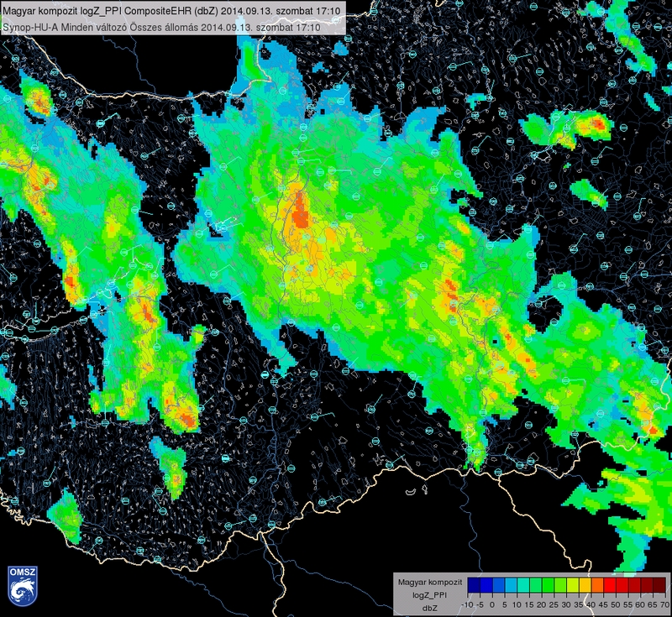Image resolution: width=672 pixels, height=617 pixels.
Task: Pick the dark navy -10 to -5 dBZ swatch
Action: [x=474, y=585]
